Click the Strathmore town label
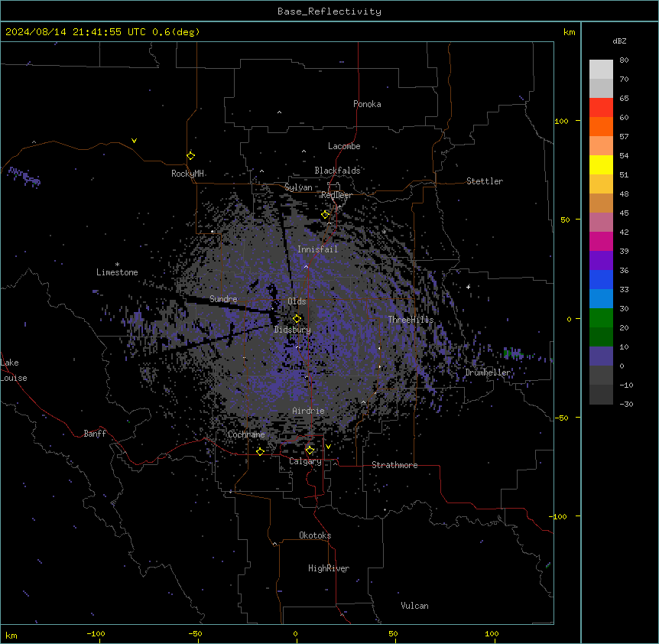 point(394,465)
